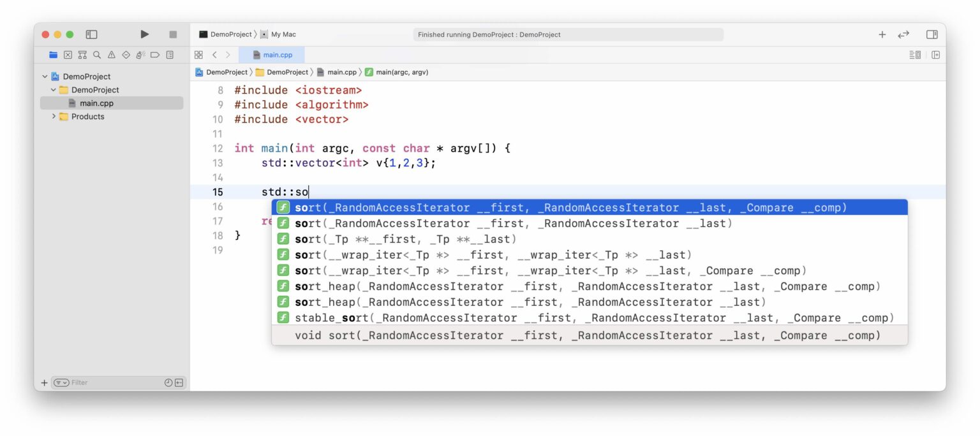Viewport: 980px width, 436px height.
Task: Open the Breakpoint navigator
Action: pyautogui.click(x=155, y=55)
